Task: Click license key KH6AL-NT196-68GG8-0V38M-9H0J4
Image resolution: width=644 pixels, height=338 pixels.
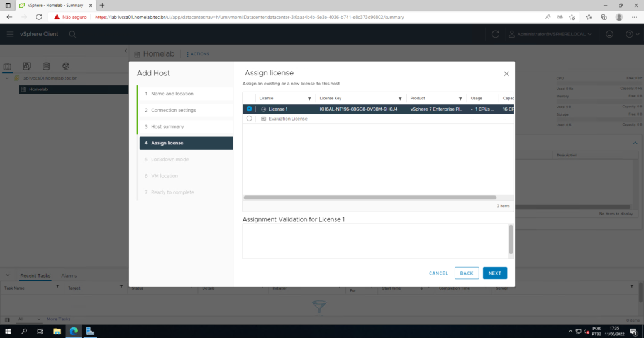Action: [358, 109]
